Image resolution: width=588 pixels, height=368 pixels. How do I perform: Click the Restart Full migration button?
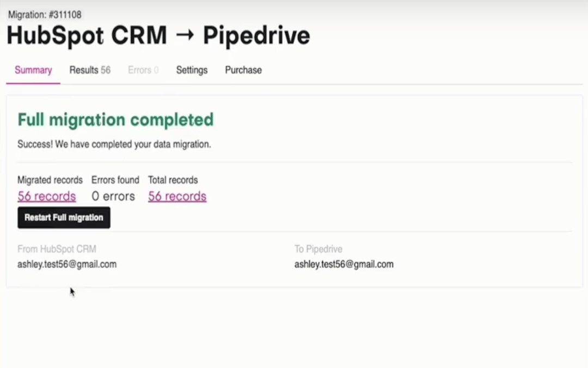tap(64, 217)
